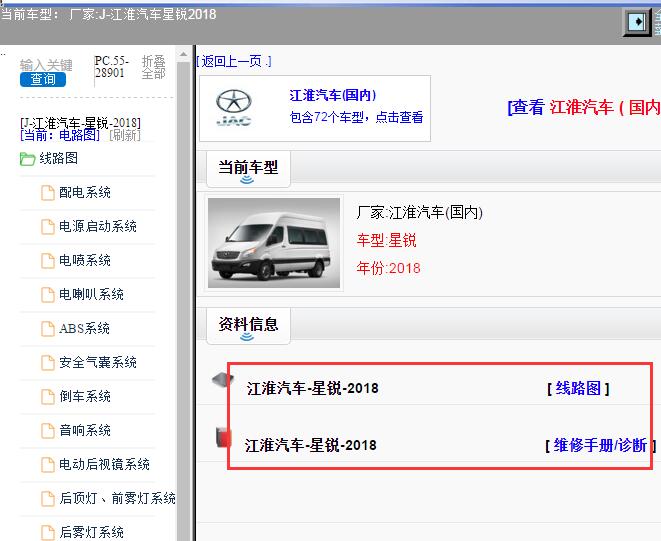Click the gray book icon beside the 线路图 row

222,380
